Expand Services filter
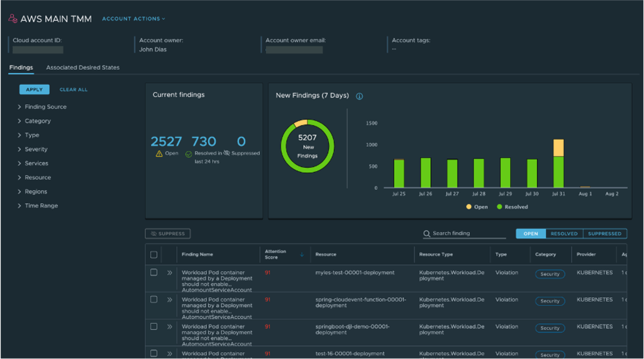The width and height of the screenshot is (644, 359). [x=33, y=163]
